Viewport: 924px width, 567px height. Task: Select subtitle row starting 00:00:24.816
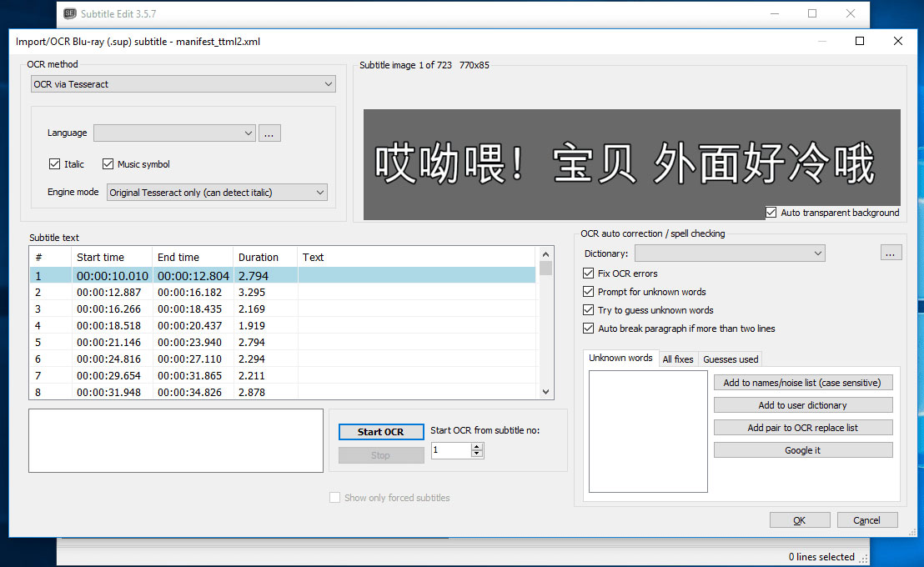click(x=283, y=359)
